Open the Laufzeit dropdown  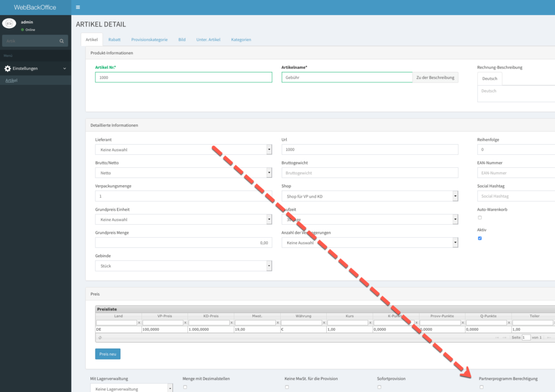pyautogui.click(x=370, y=219)
